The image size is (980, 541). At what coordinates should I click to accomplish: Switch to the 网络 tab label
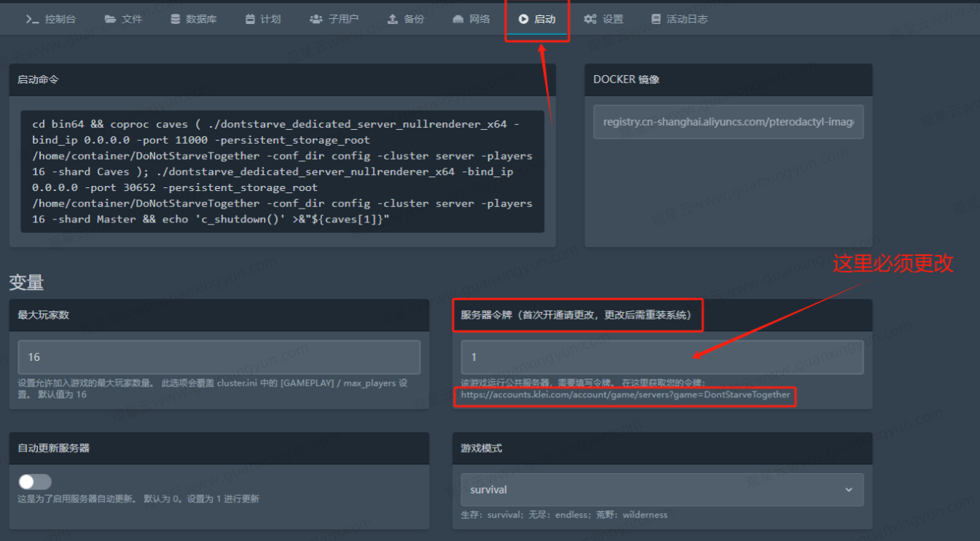479,19
